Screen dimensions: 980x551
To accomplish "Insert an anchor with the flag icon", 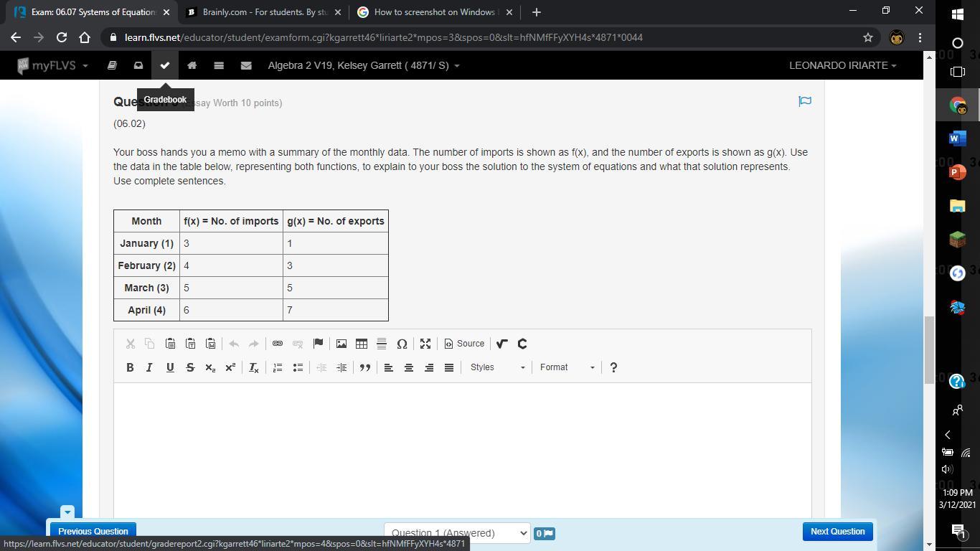I will [x=318, y=344].
